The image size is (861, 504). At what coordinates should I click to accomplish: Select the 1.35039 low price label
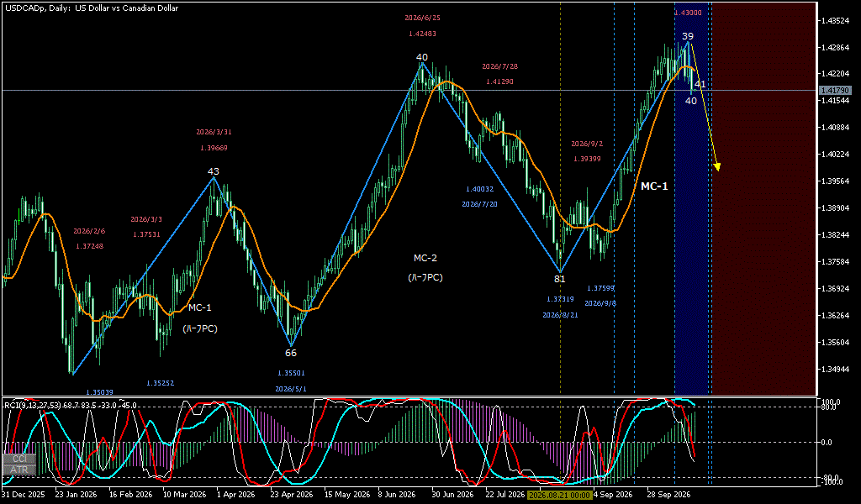[x=100, y=392]
